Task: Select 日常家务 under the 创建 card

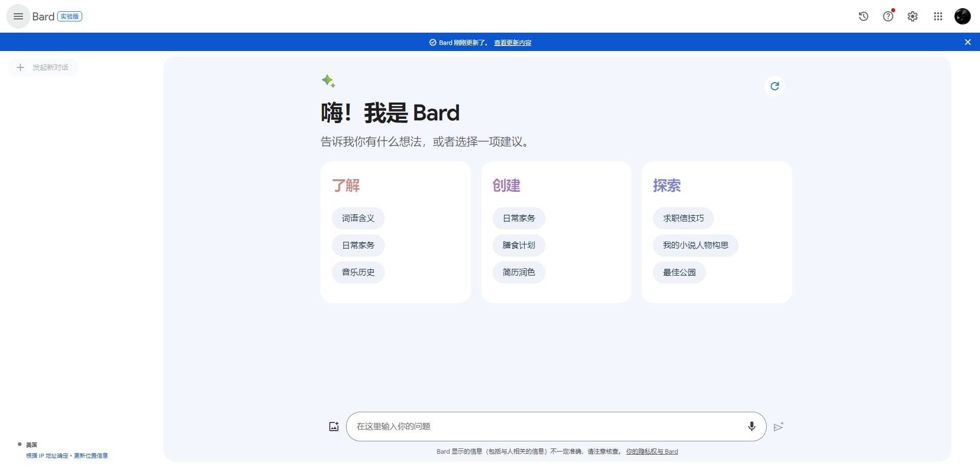Action: (519, 218)
